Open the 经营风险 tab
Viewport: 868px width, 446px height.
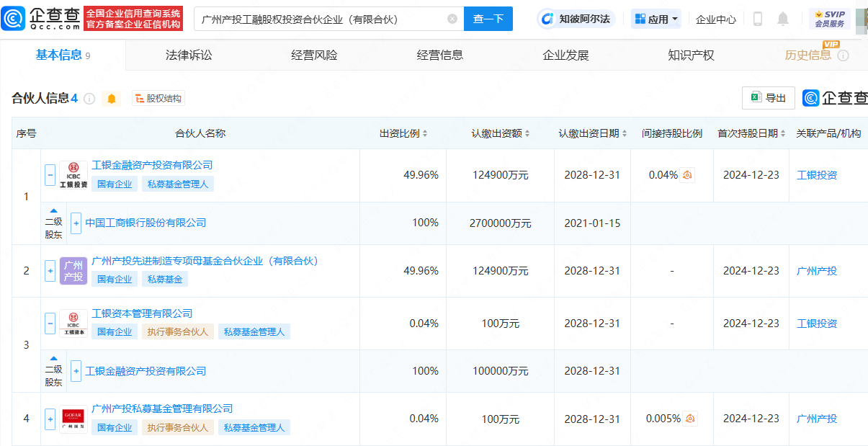coord(314,55)
